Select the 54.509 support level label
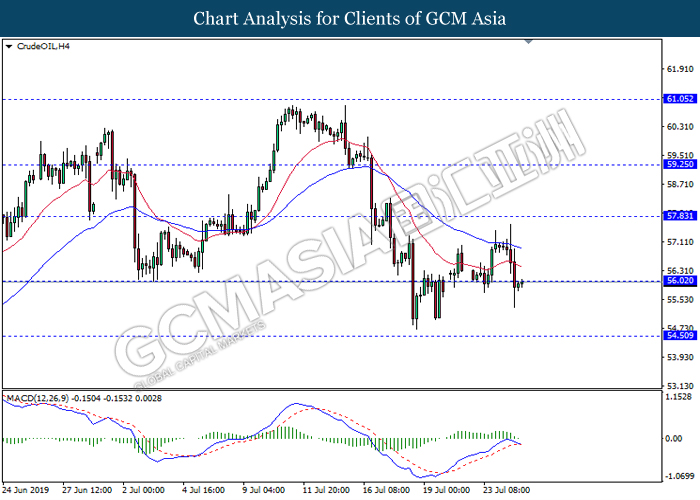This screenshot has height=500, width=700. coord(680,335)
